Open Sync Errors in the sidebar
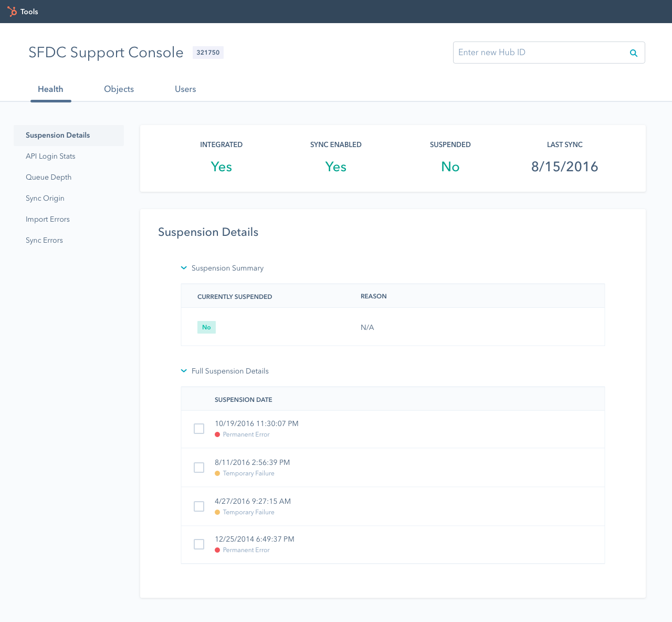This screenshot has width=672, height=622. pyautogui.click(x=44, y=241)
